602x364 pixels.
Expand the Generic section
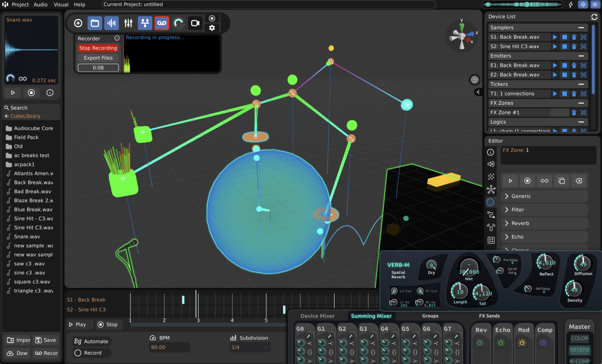pos(544,196)
